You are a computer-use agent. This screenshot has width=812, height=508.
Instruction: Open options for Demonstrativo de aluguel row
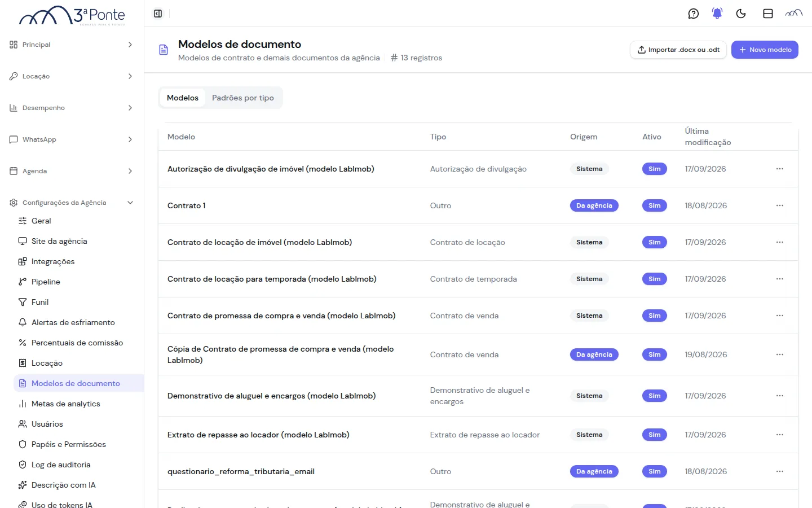(x=780, y=396)
